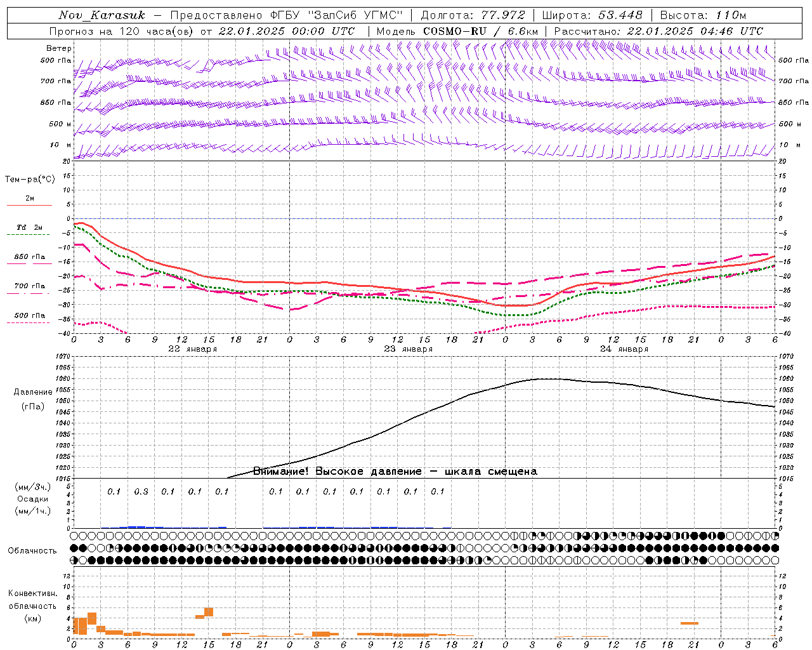Click the 0.3 precipitation value
The height and width of the screenshot is (650, 812).
[141, 491]
